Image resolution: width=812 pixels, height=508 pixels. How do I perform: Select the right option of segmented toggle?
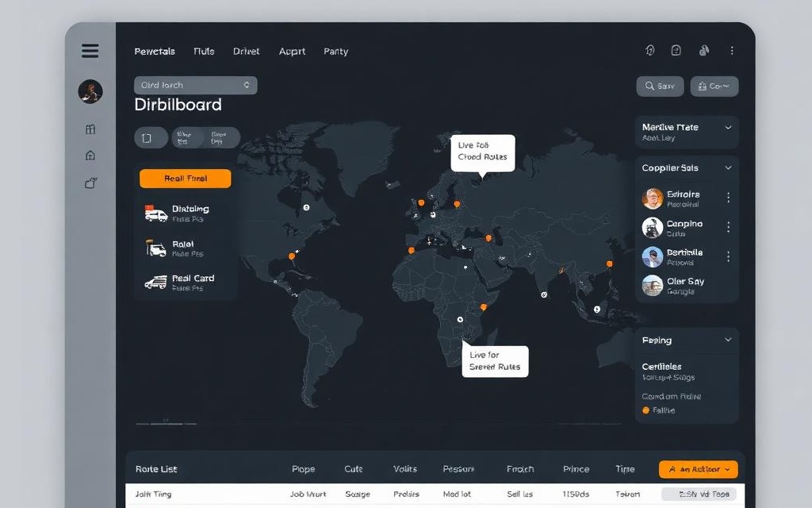[x=223, y=138]
